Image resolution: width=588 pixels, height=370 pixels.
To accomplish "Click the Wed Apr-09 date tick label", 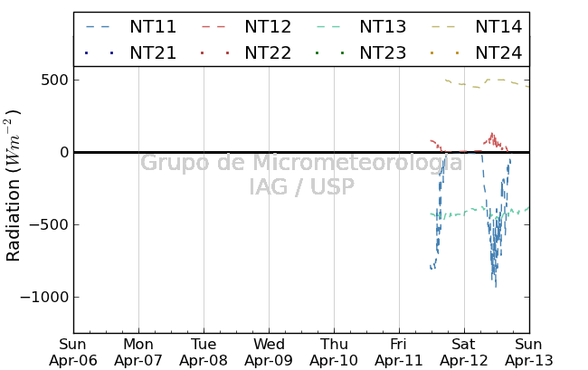I will (269, 352).
